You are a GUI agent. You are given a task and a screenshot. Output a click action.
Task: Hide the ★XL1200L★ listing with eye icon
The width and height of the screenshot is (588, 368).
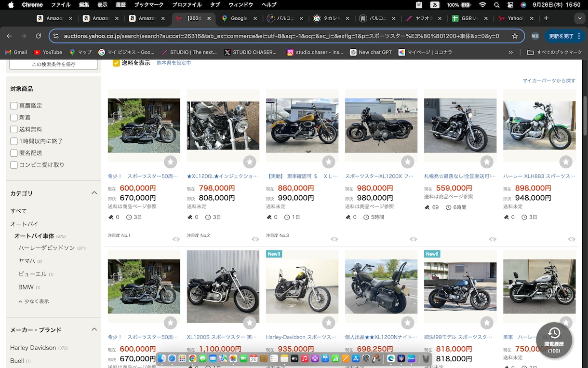pyautogui.click(x=255, y=239)
